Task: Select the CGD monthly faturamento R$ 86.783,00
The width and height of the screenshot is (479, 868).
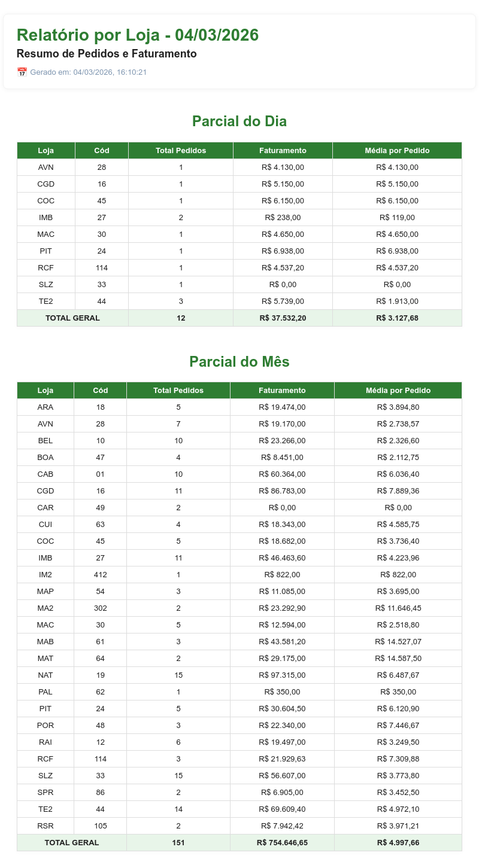Action: coord(282,491)
